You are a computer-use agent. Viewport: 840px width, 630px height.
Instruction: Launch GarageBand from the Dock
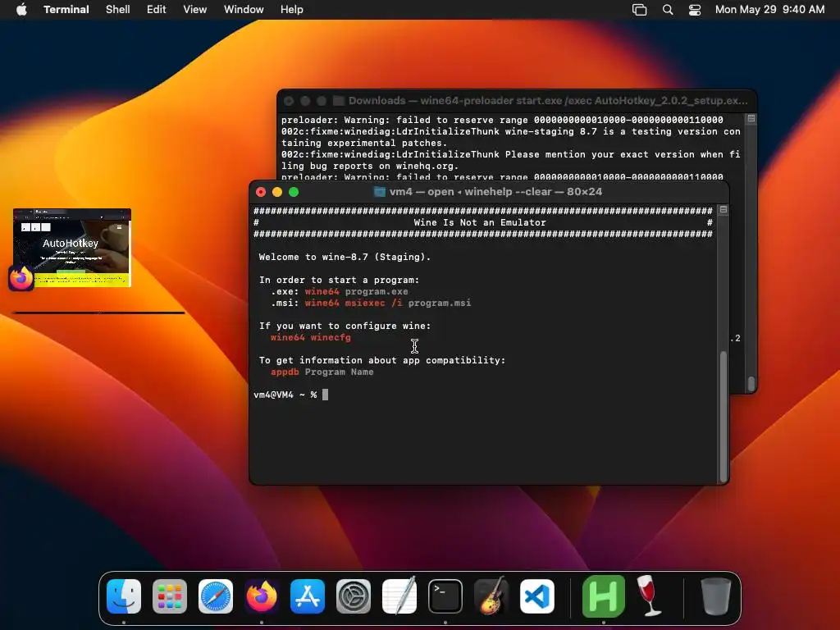click(x=491, y=596)
